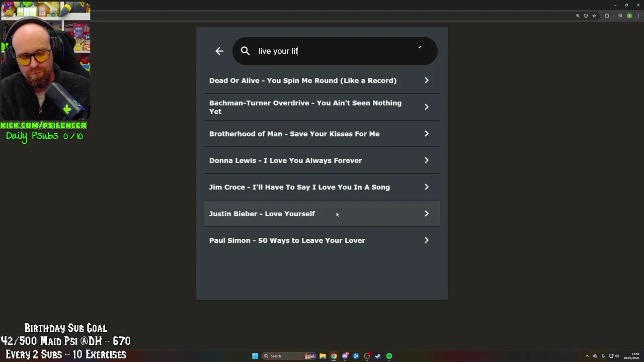
Task: Open chevron for Paul Simon song
Action: click(427, 240)
